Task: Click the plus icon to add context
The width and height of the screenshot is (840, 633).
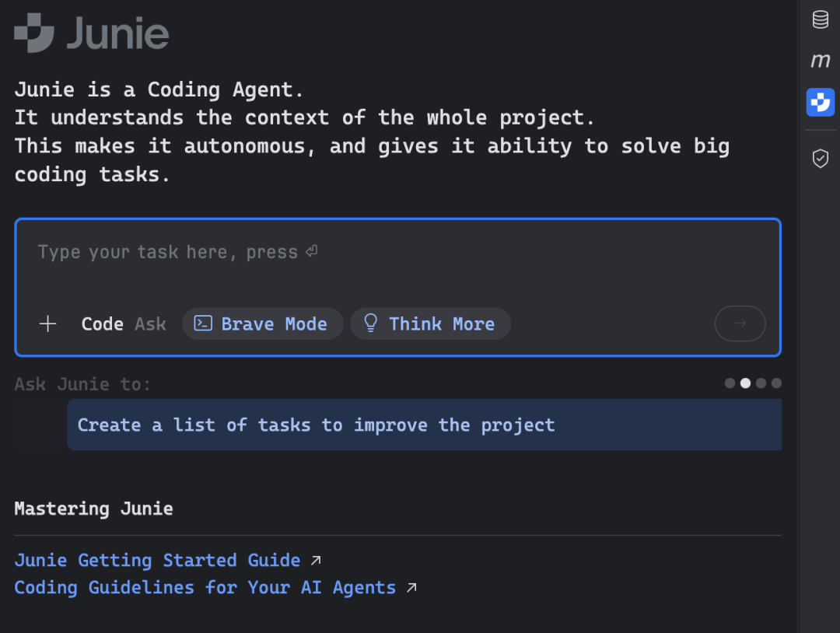Action: pos(47,323)
